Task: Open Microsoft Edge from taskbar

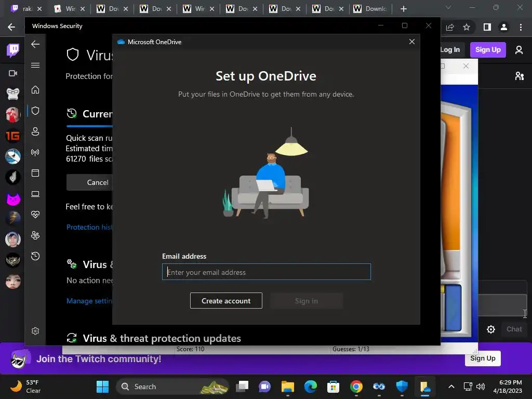Action: (311, 387)
